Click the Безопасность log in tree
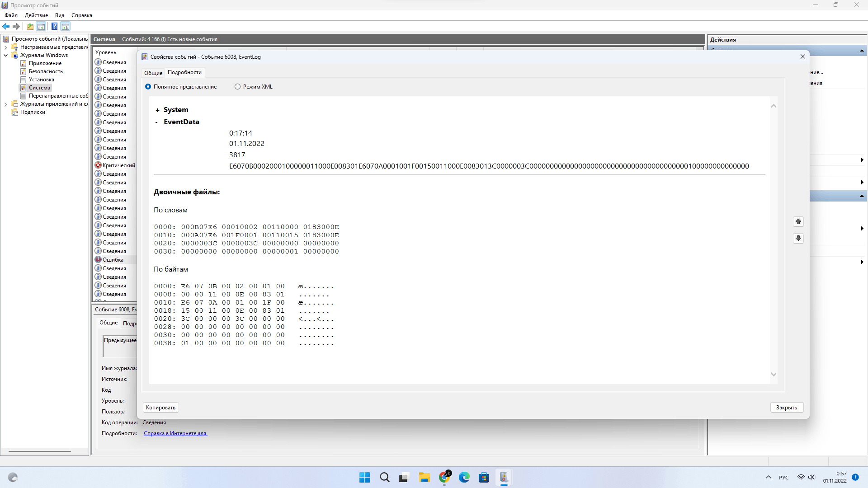Image resolution: width=868 pixels, height=488 pixels. (x=46, y=71)
